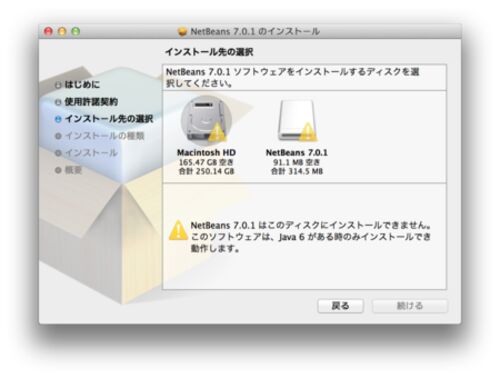This screenshot has width=500, height=378.
Task: Click the 使用許諾契約 step in sidebar
Action: [x=91, y=102]
